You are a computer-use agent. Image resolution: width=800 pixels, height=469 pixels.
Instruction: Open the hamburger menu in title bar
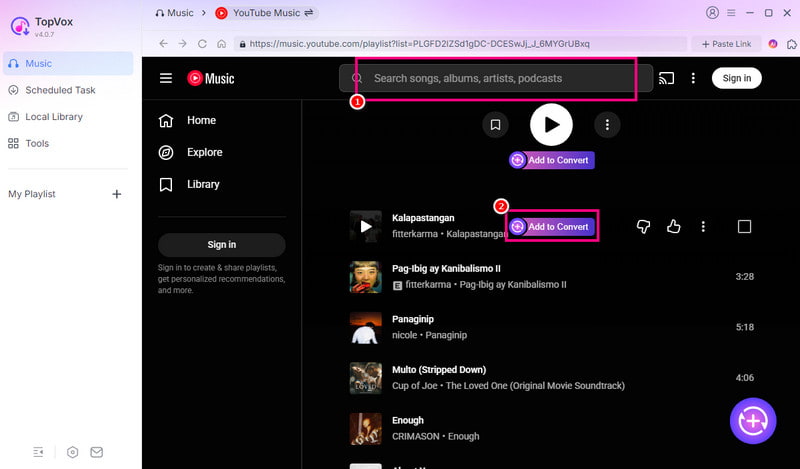(x=731, y=13)
